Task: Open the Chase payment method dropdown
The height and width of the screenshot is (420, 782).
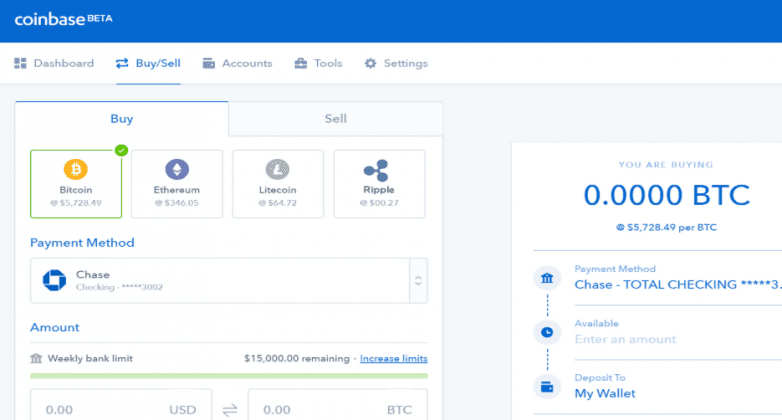Action: (x=229, y=280)
